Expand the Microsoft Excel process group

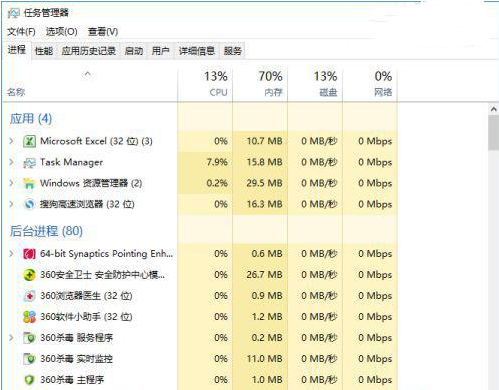pyautogui.click(x=11, y=141)
